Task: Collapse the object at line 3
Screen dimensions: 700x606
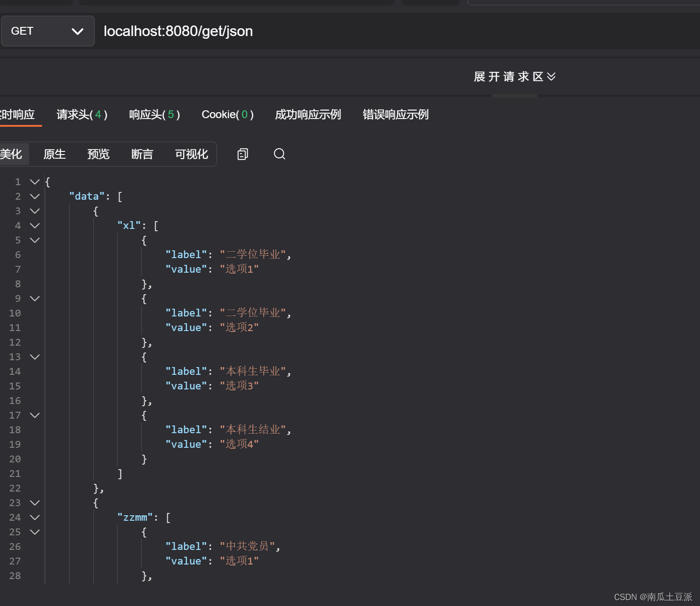Action: pos(35,211)
